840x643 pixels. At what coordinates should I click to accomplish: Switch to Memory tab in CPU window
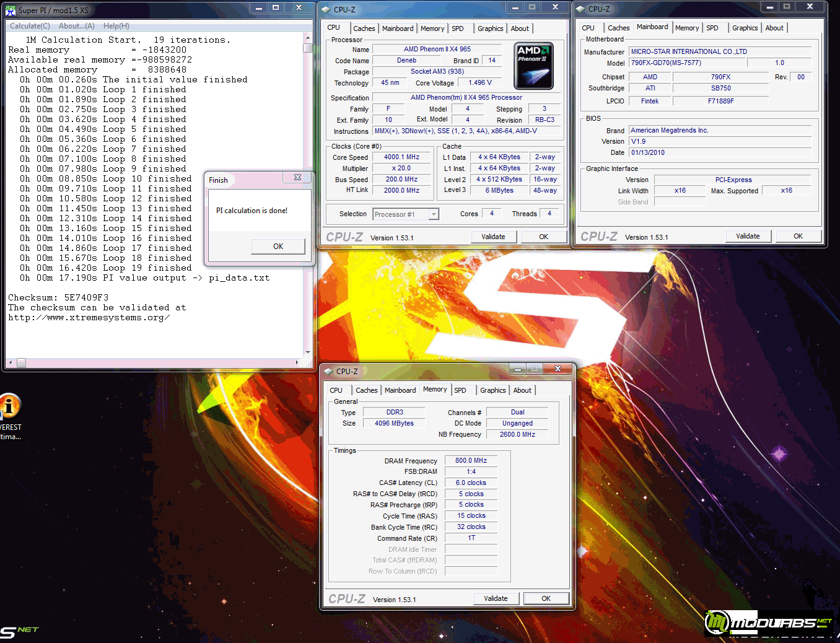[432, 28]
